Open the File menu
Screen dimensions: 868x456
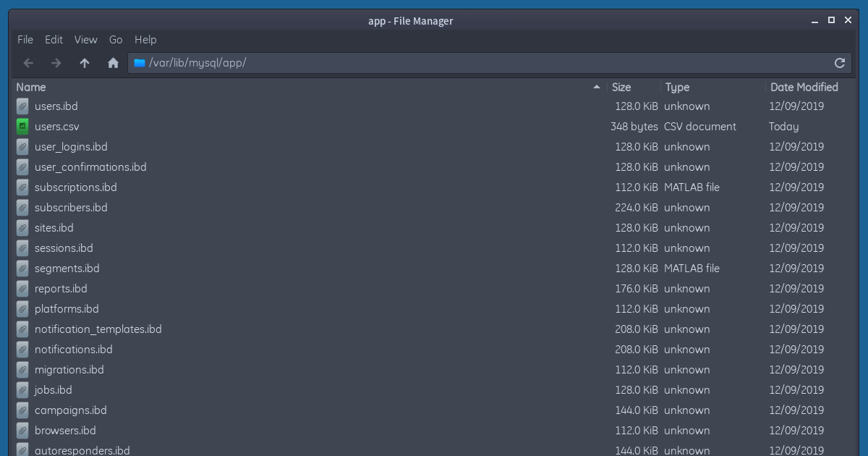pos(25,40)
